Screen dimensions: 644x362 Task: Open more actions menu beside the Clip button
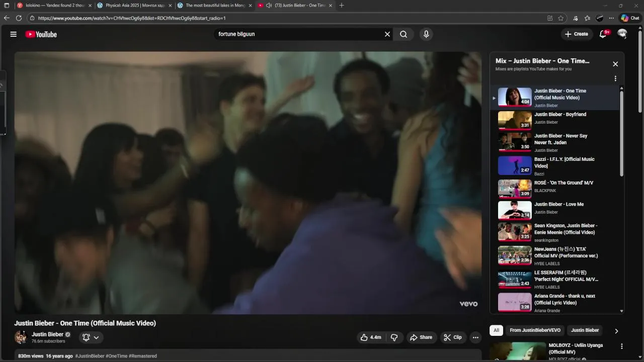pyautogui.click(x=475, y=337)
